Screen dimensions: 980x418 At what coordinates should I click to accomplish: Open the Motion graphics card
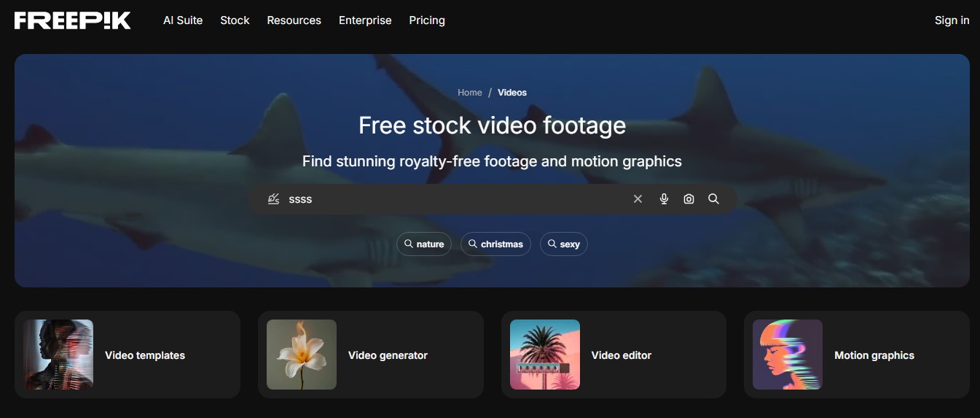(856, 355)
